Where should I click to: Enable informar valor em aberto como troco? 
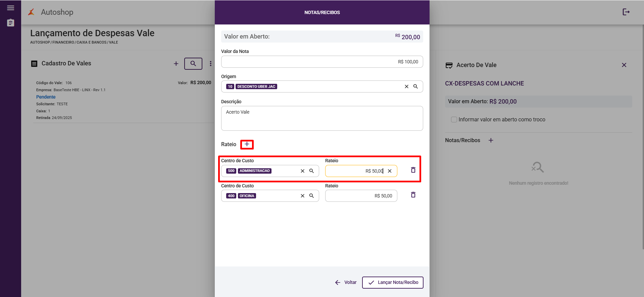[454, 120]
